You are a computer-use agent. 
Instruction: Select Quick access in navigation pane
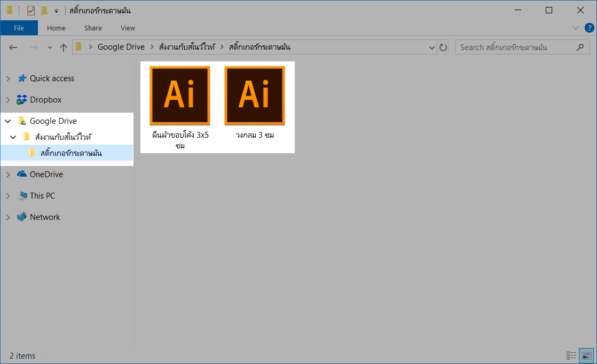(x=52, y=78)
